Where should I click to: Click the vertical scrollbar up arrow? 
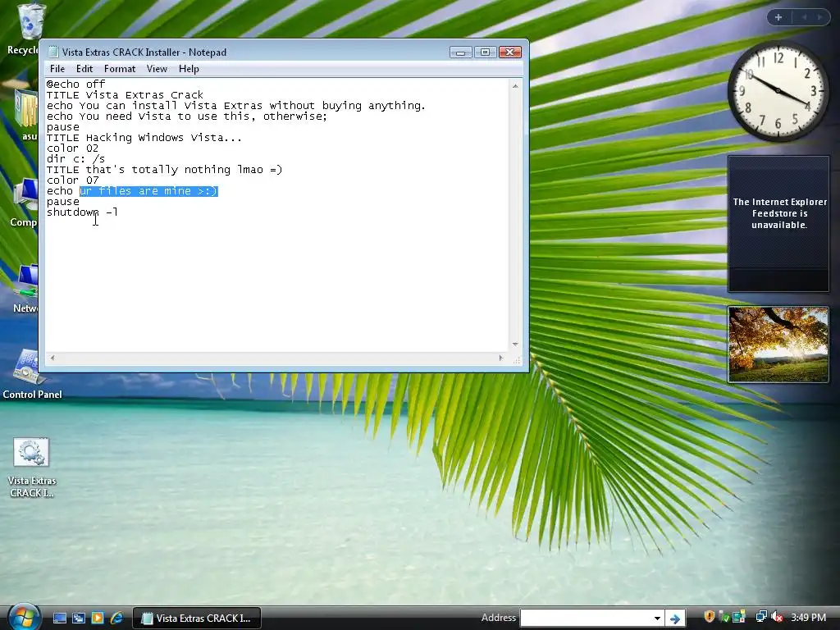point(515,85)
